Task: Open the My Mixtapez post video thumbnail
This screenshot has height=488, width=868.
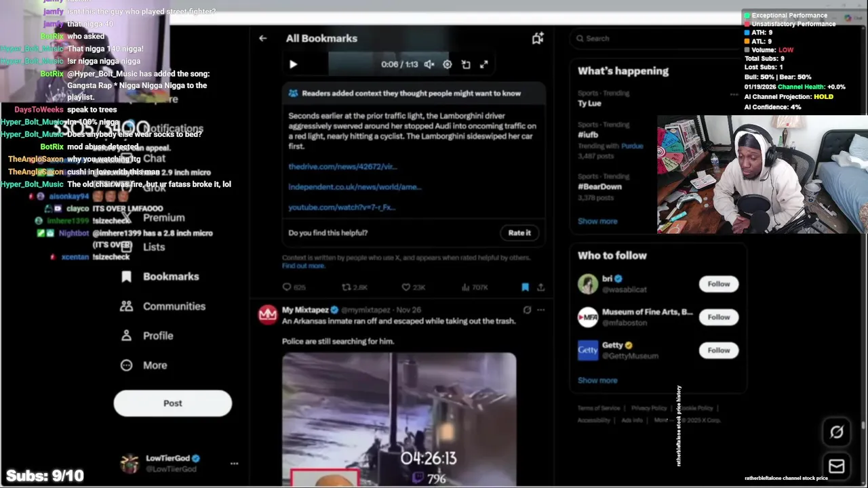Action: [x=399, y=419]
